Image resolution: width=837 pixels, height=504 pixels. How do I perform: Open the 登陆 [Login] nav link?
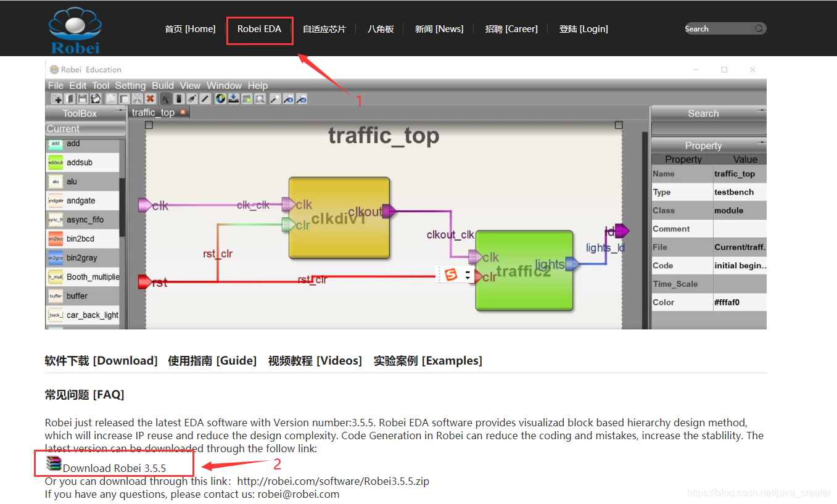click(x=583, y=29)
